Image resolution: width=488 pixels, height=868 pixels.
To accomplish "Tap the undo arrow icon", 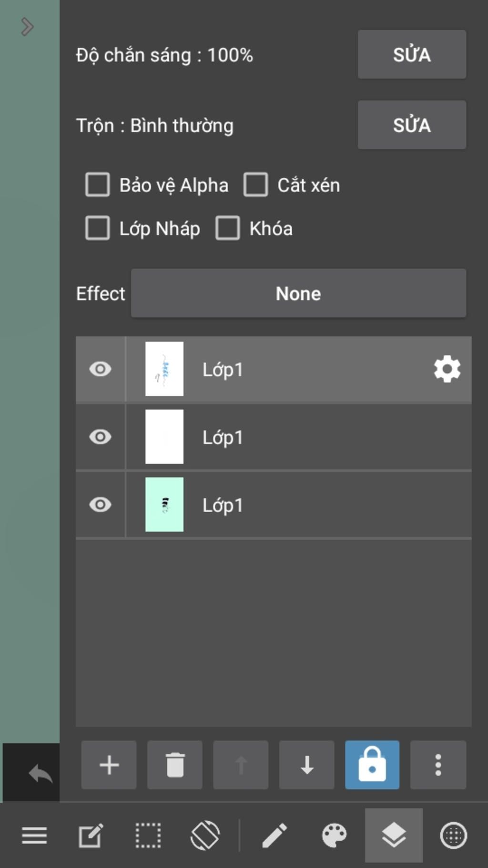I will click(40, 773).
